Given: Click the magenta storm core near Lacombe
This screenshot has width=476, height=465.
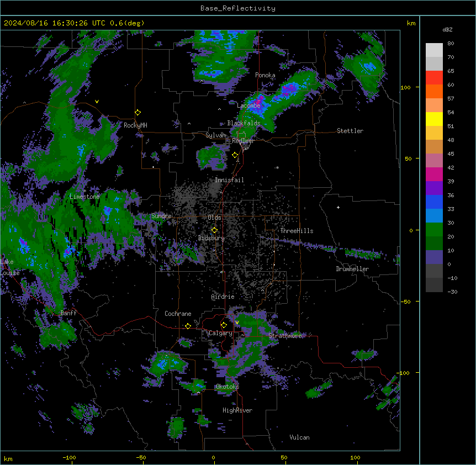Looking at the screenshot, I should point(260,100).
